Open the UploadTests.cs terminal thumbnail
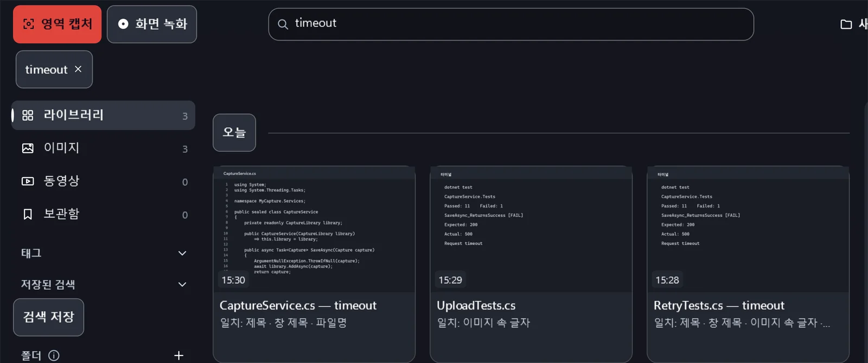Screen dimensions: 868x363 531,229
